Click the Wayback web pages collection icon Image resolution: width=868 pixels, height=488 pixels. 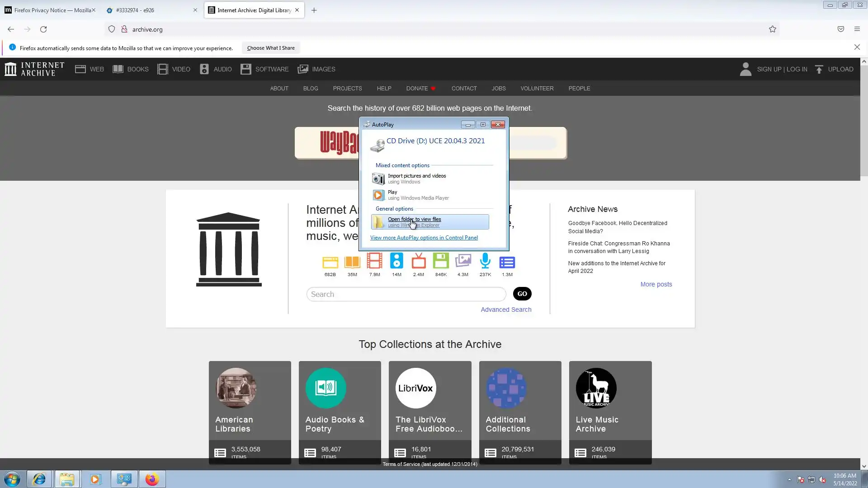click(330, 263)
